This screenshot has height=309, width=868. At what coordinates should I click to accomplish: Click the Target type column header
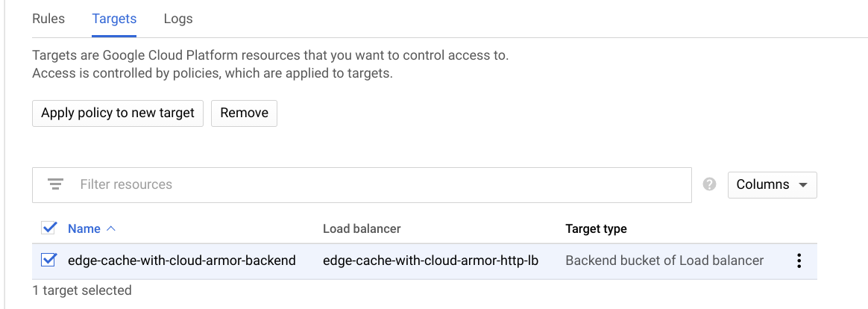pos(596,228)
